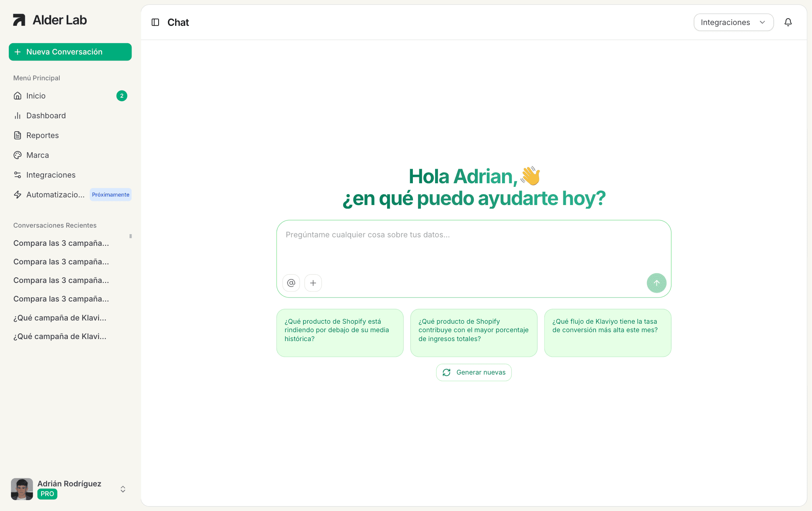Expand the profile chevron next to Adrián Rodríguez

[x=122, y=489]
